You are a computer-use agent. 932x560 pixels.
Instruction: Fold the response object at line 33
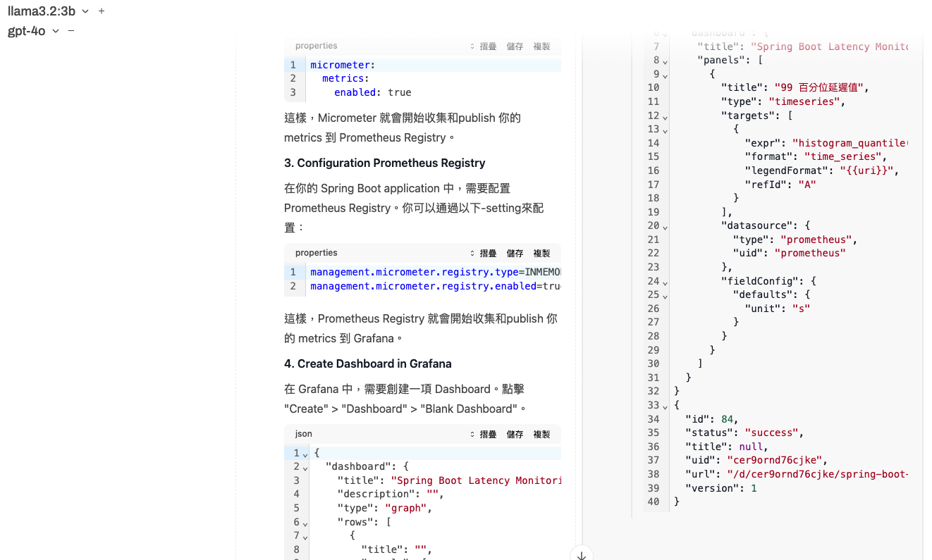[x=665, y=406]
